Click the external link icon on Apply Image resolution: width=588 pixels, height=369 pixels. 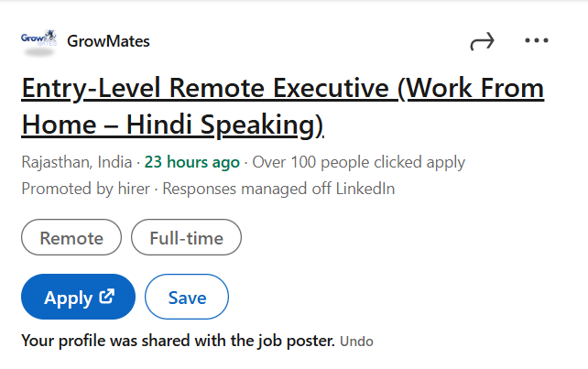106,297
